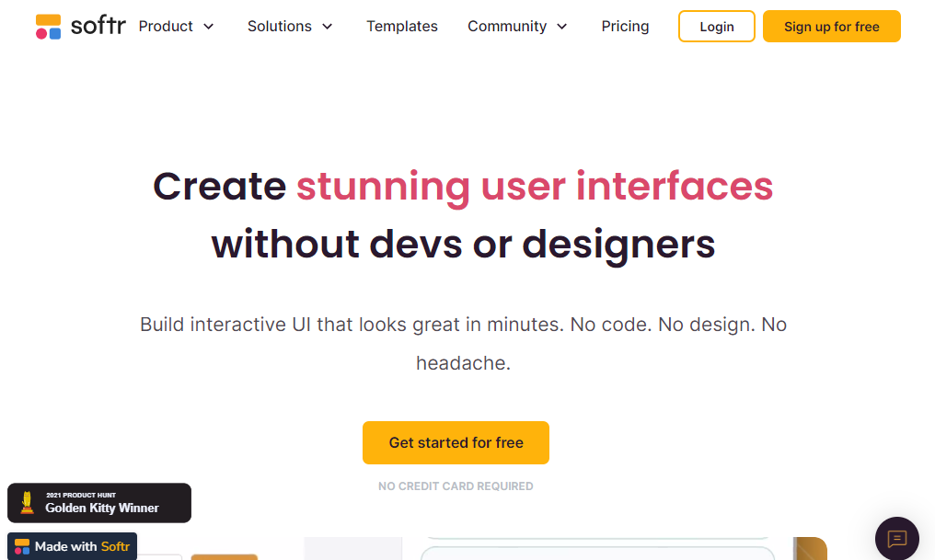
Task: Open the chat bubble widget
Action: (x=896, y=538)
